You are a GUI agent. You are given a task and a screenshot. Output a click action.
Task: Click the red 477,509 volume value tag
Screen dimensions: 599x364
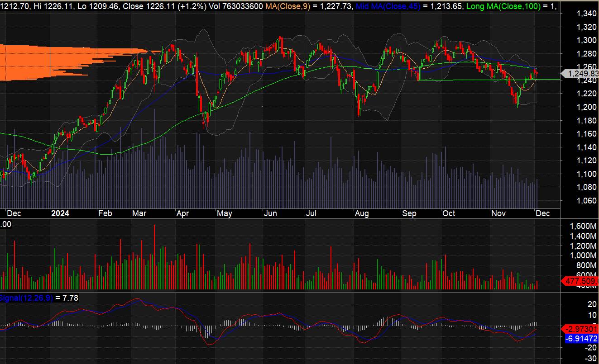pos(580,281)
